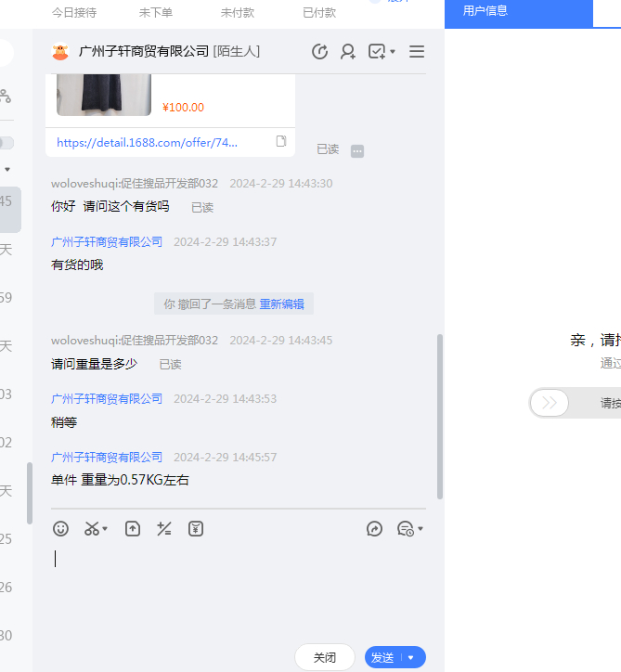This screenshot has height=672, width=621.
Task: Open the calculator plus-slash icon
Action: click(x=164, y=529)
